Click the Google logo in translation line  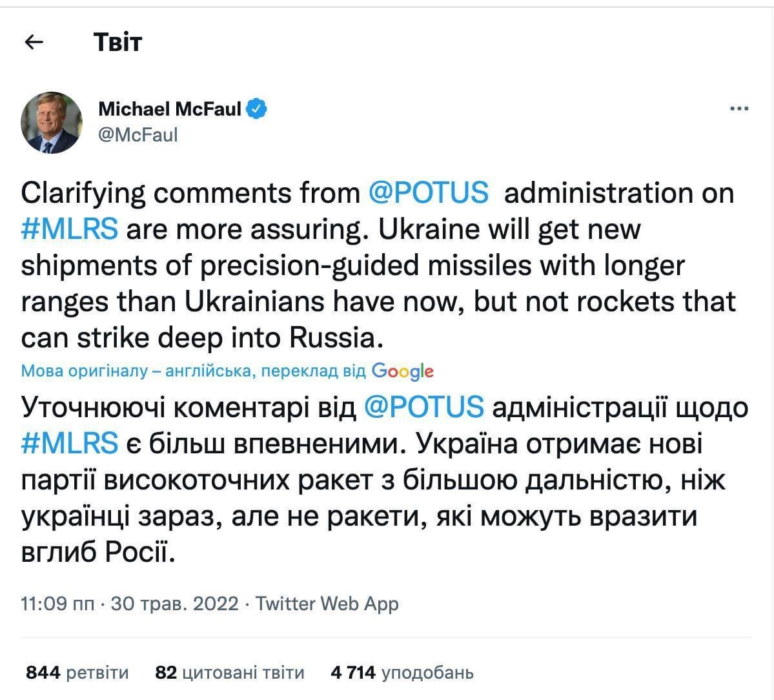tap(402, 371)
